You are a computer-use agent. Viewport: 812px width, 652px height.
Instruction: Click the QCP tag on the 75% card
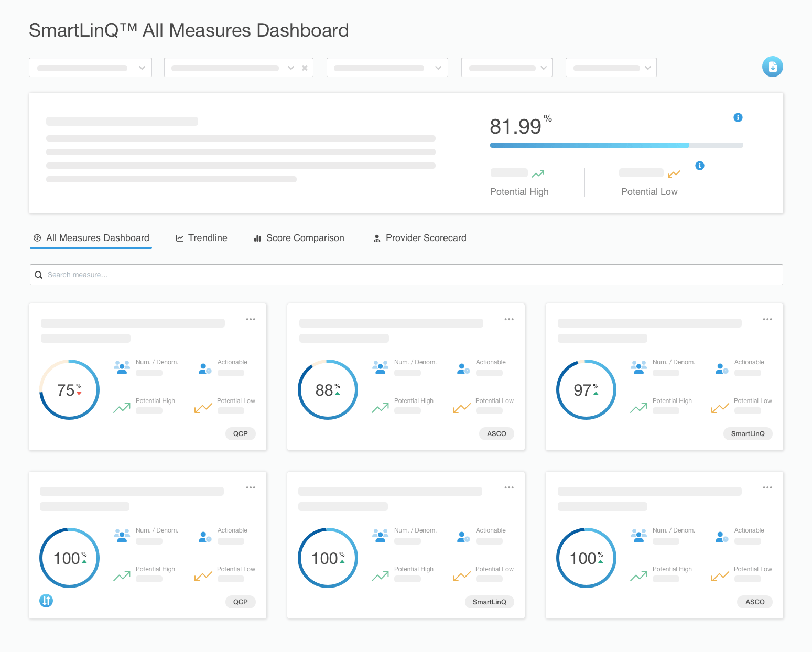click(x=241, y=434)
